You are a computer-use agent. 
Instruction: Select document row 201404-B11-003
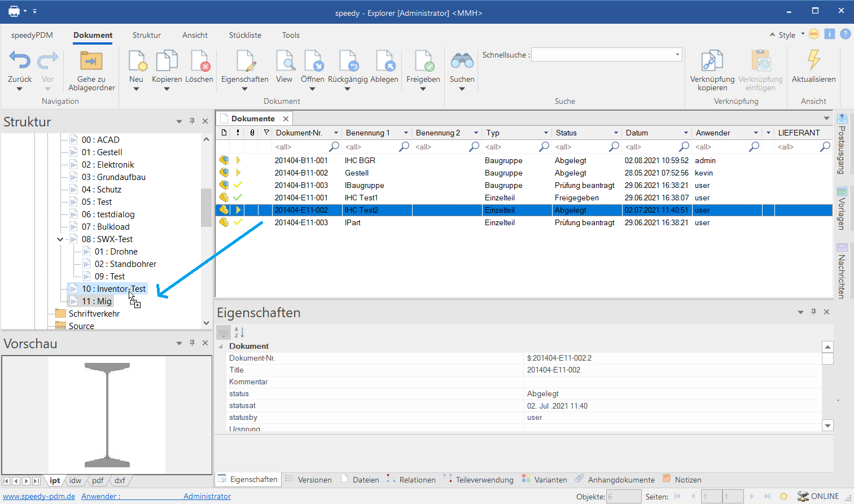click(x=301, y=186)
